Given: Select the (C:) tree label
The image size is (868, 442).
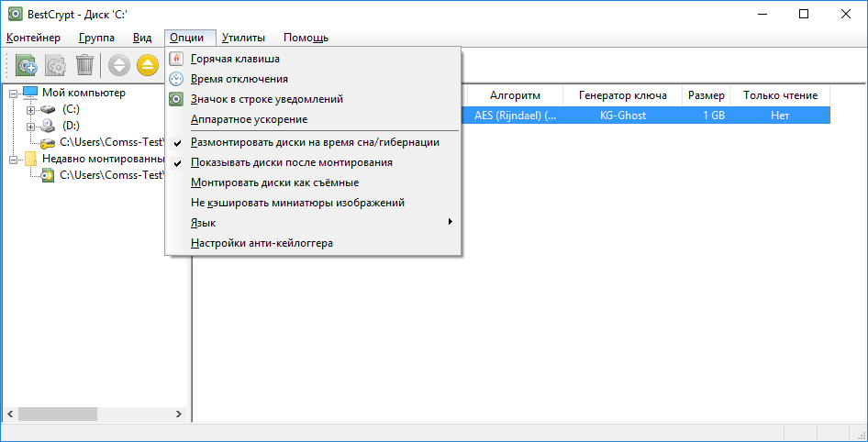Looking at the screenshot, I should 71,110.
